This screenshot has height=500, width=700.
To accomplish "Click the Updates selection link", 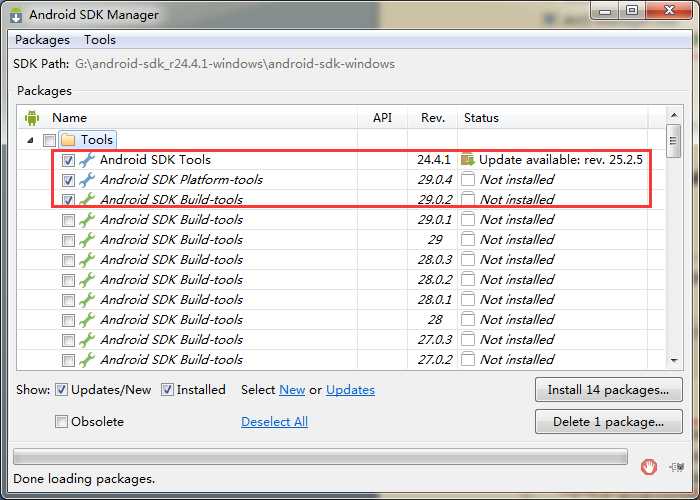I will pos(350,390).
